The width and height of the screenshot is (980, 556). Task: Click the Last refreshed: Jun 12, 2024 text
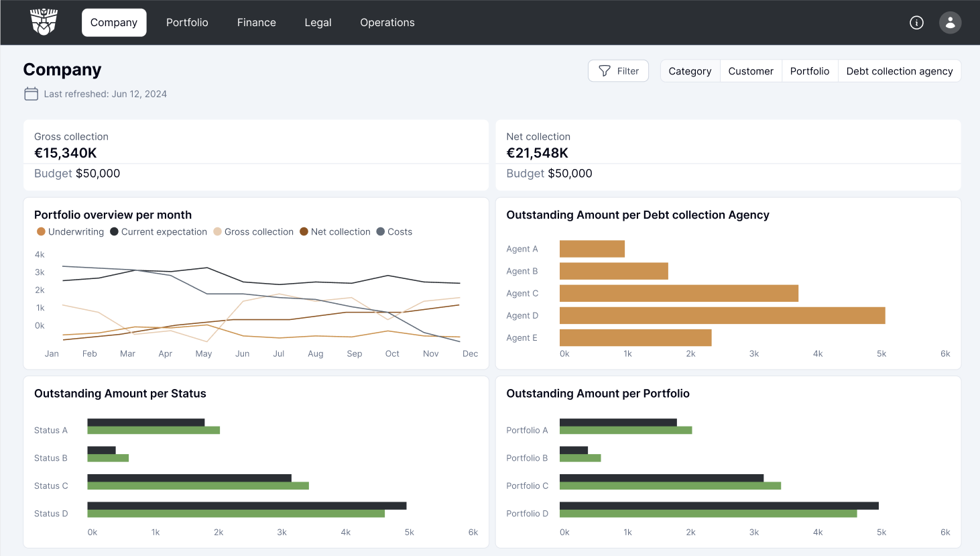105,94
